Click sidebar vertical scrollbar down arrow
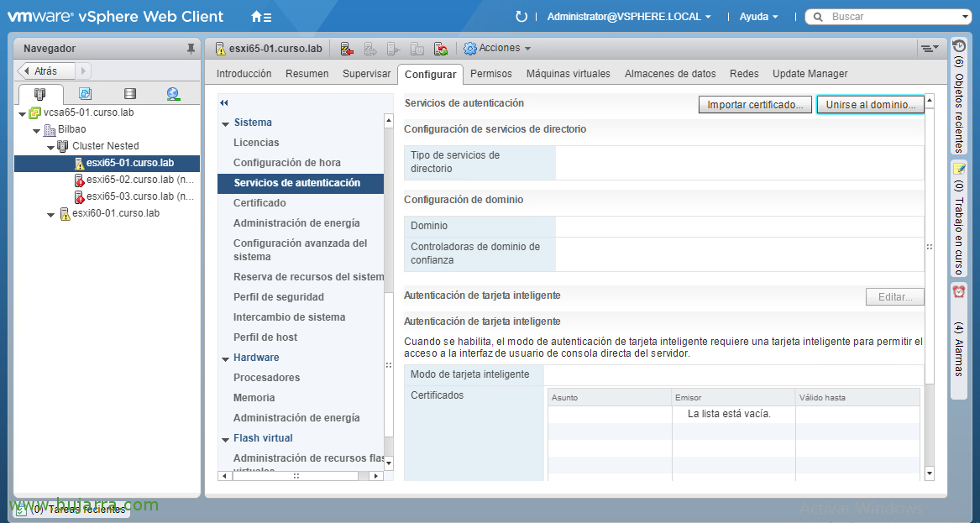 (389, 463)
